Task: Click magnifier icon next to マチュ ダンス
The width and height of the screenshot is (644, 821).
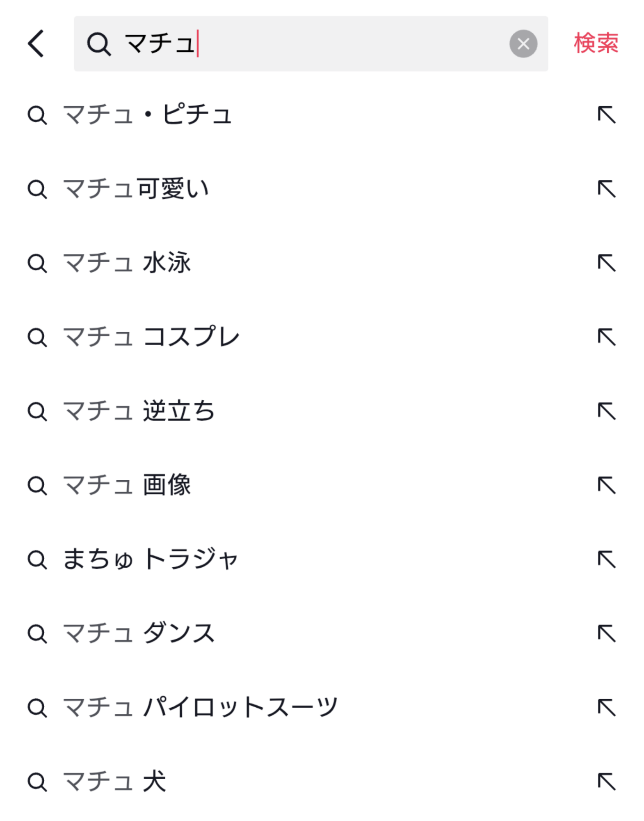Action: (x=37, y=633)
